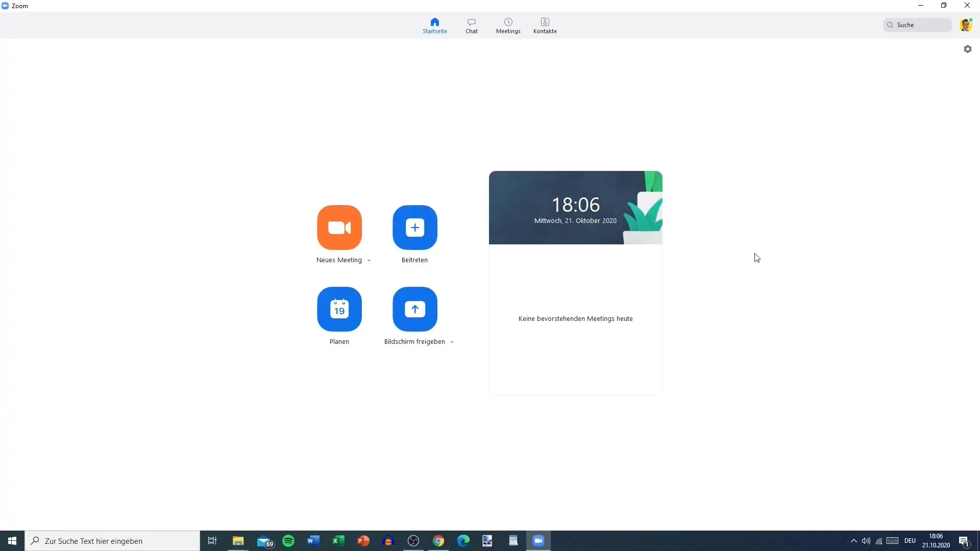Click the Planen (Schedule) calendar icon
This screenshot has height=551, width=980.
click(339, 309)
